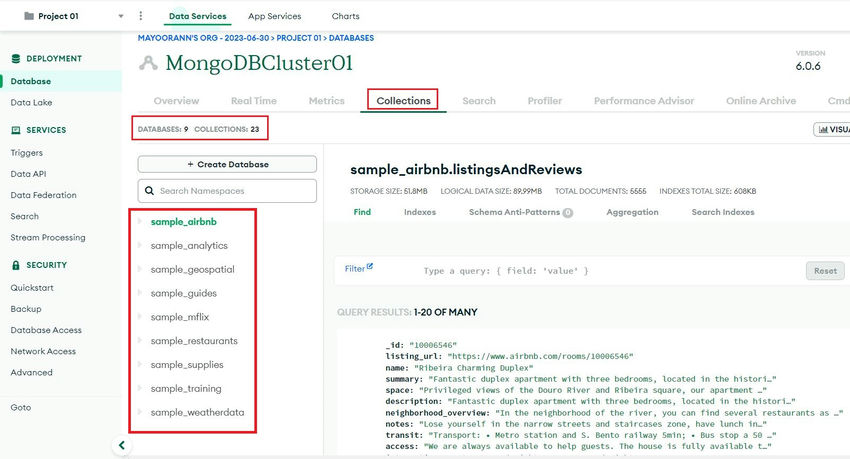The width and height of the screenshot is (850, 459).
Task: Expand the sample_restaurants database arrow
Action: [140, 340]
